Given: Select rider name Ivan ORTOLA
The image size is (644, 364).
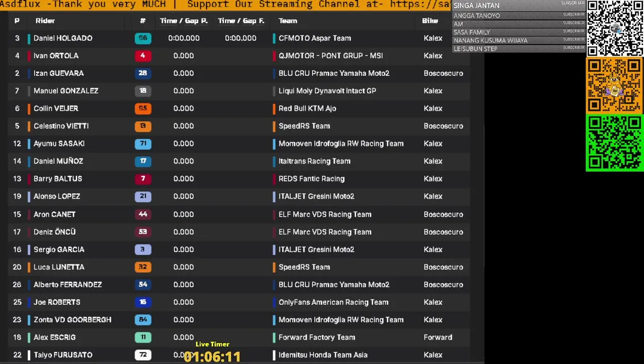Looking at the screenshot, I should coord(56,56).
